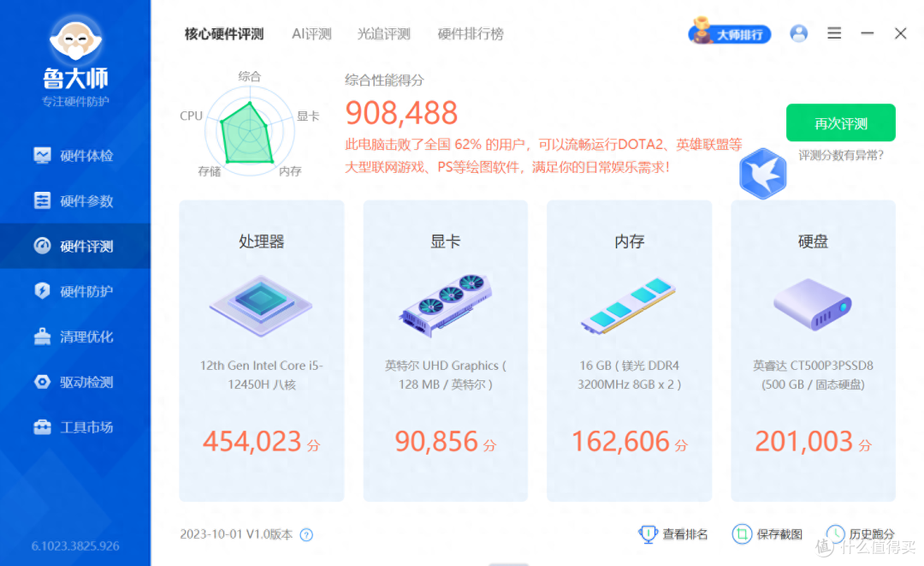Minimize the 鲁大师 window
Viewport: 924px width, 566px height.
click(x=867, y=33)
